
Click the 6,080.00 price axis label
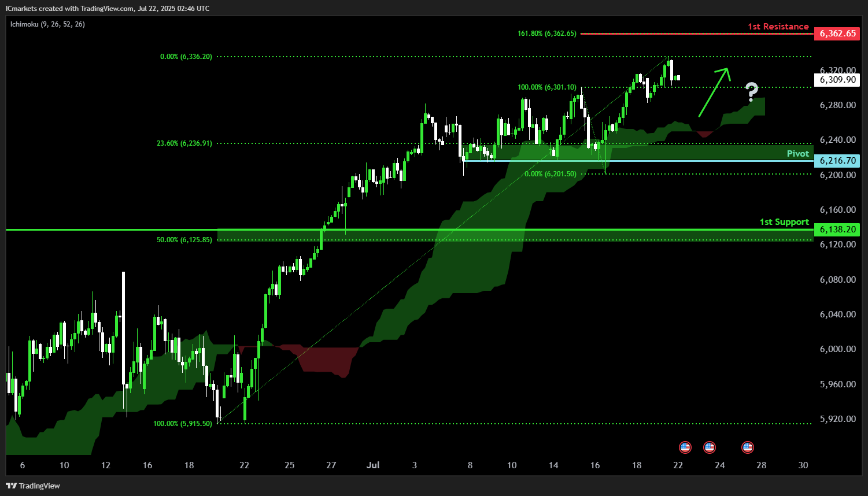point(838,280)
